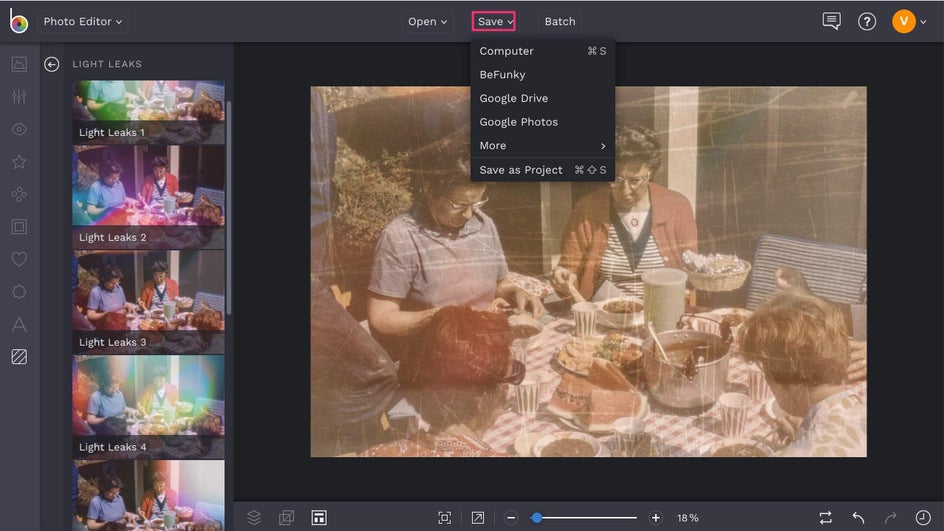
Task: Apply the Light Leaks 3 texture
Action: pos(149,302)
